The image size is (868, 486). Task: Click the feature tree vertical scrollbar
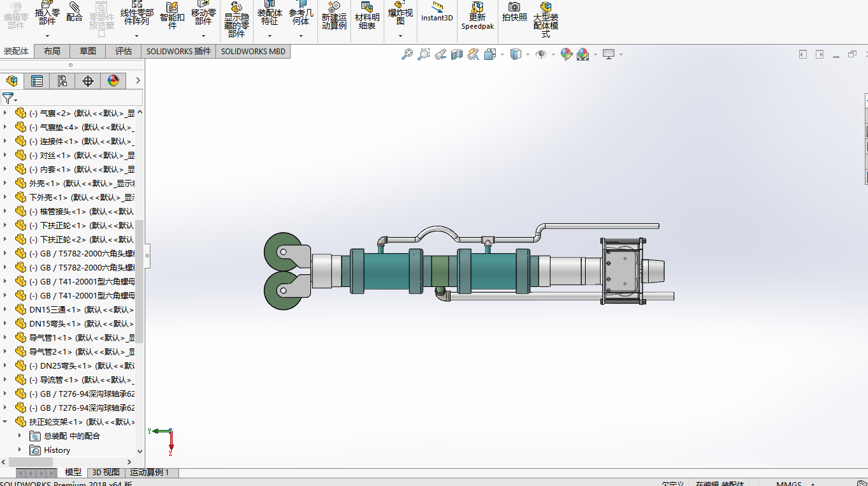140,281
